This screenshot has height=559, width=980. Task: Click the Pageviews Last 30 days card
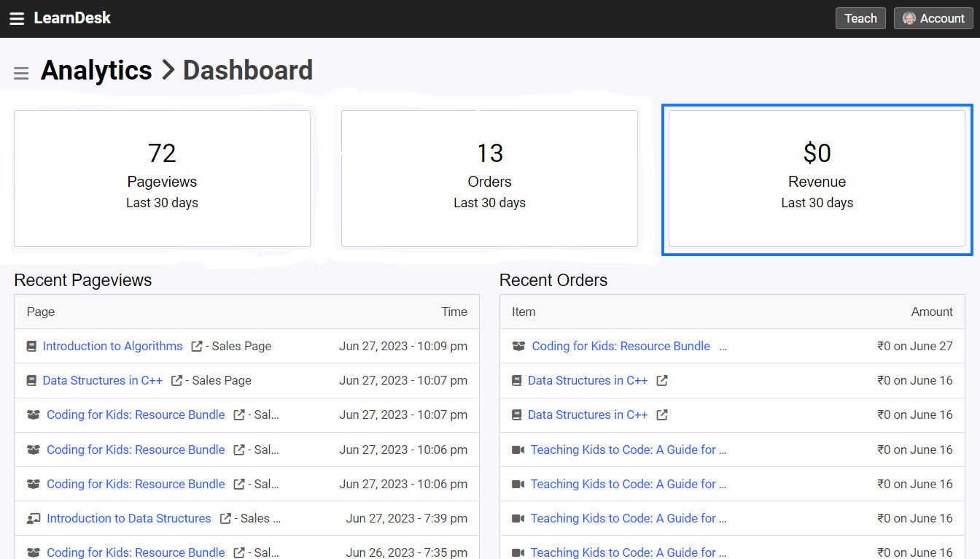pyautogui.click(x=162, y=178)
